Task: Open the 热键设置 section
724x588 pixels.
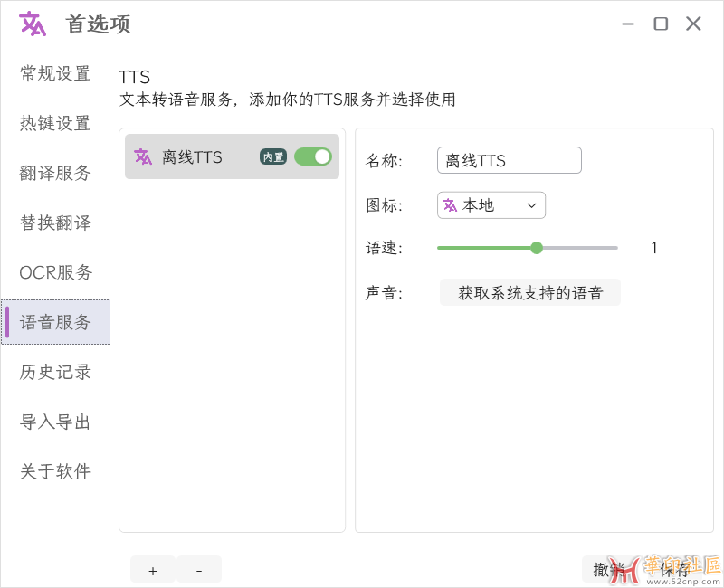Action: pyautogui.click(x=54, y=124)
